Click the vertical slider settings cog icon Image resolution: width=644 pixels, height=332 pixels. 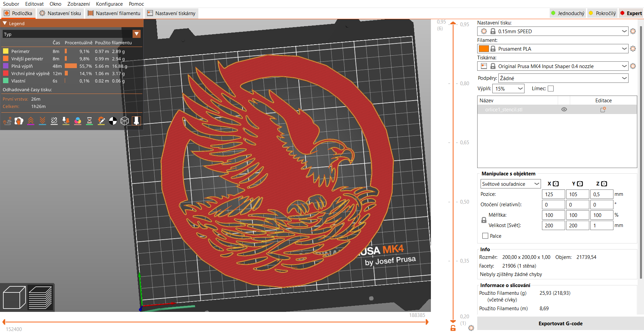click(x=471, y=328)
